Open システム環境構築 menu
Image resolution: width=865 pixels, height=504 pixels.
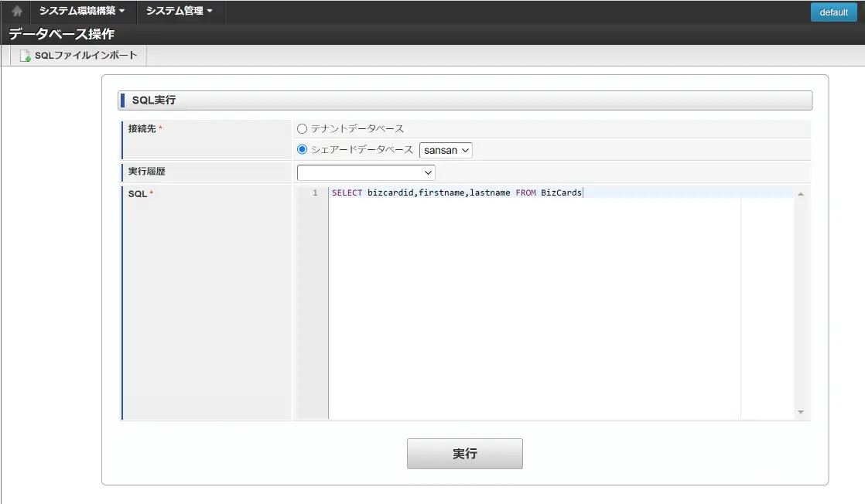(82, 11)
